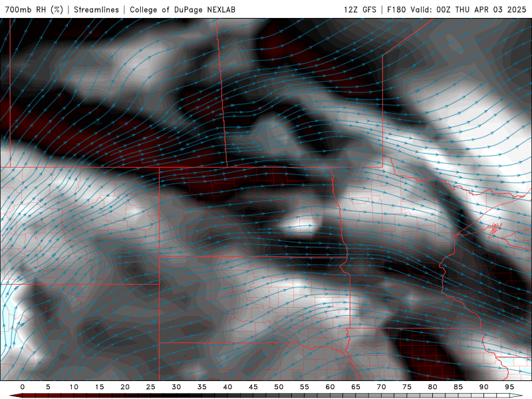Click the colorbar label "95"
The height and width of the screenshot is (399, 532).
[x=509, y=387]
